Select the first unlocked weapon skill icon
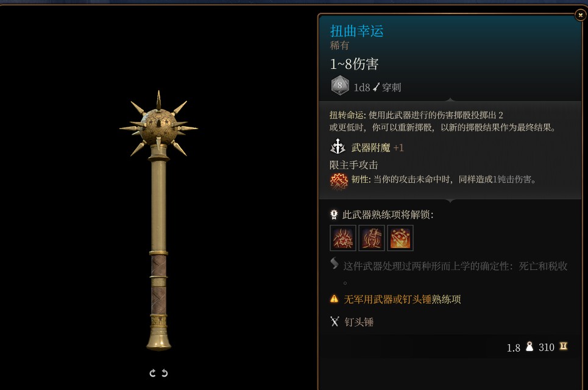This screenshot has width=588, height=390. point(343,238)
